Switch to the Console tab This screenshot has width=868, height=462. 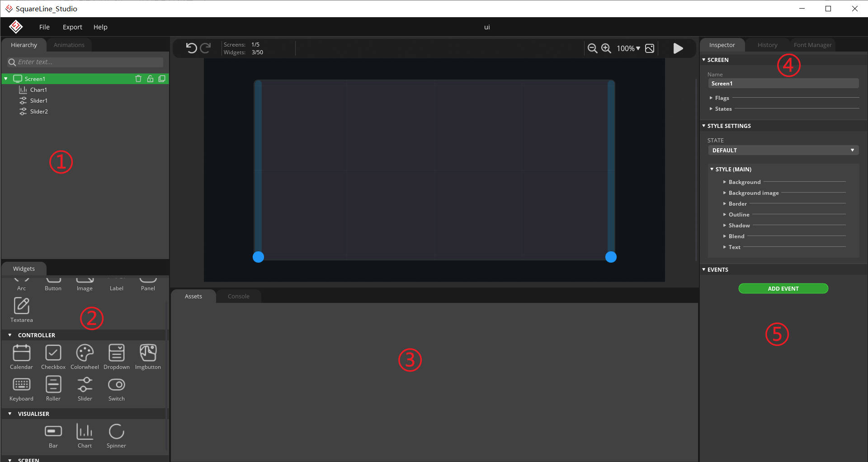pyautogui.click(x=239, y=296)
